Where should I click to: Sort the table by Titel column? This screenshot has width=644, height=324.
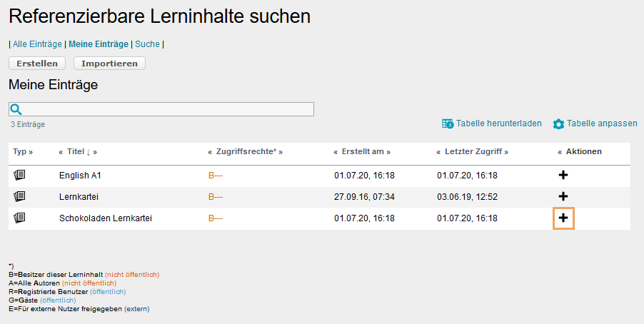(x=75, y=152)
